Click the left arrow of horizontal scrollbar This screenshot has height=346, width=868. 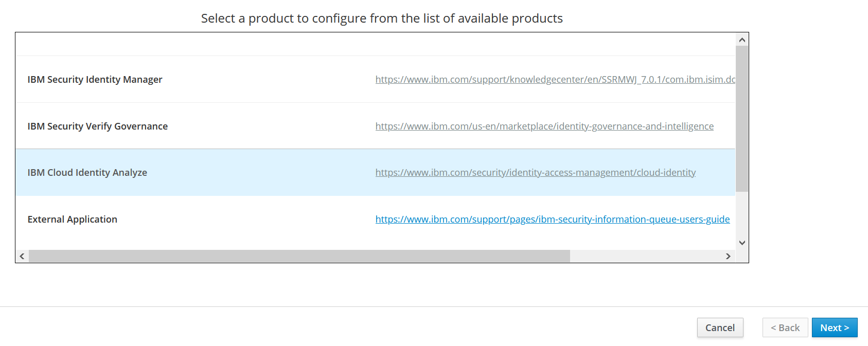pos(22,256)
